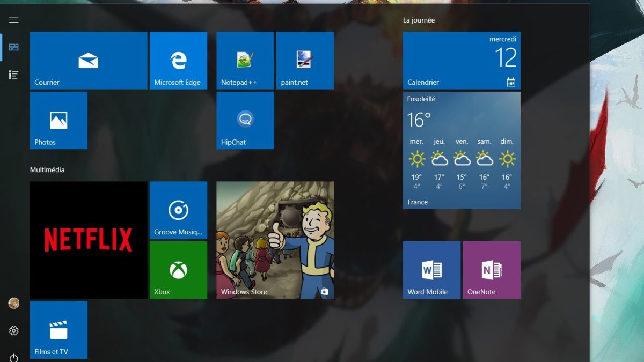Open Notepad++ tile

click(245, 61)
